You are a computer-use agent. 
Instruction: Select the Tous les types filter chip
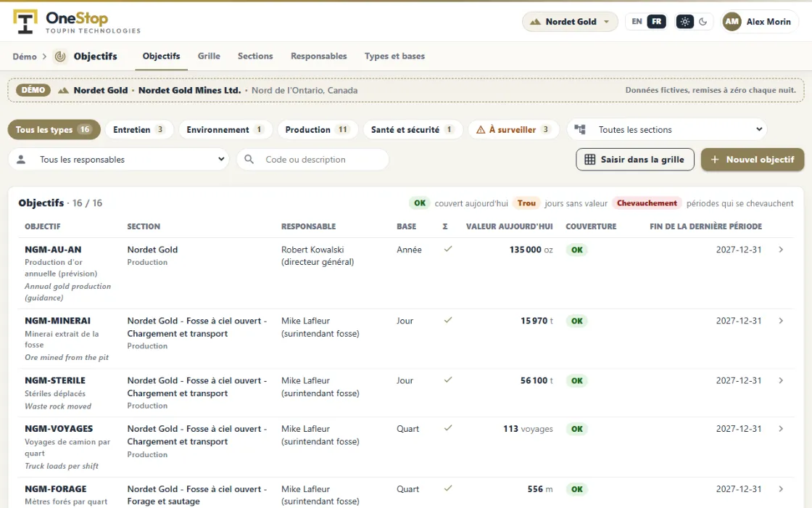[54, 130]
